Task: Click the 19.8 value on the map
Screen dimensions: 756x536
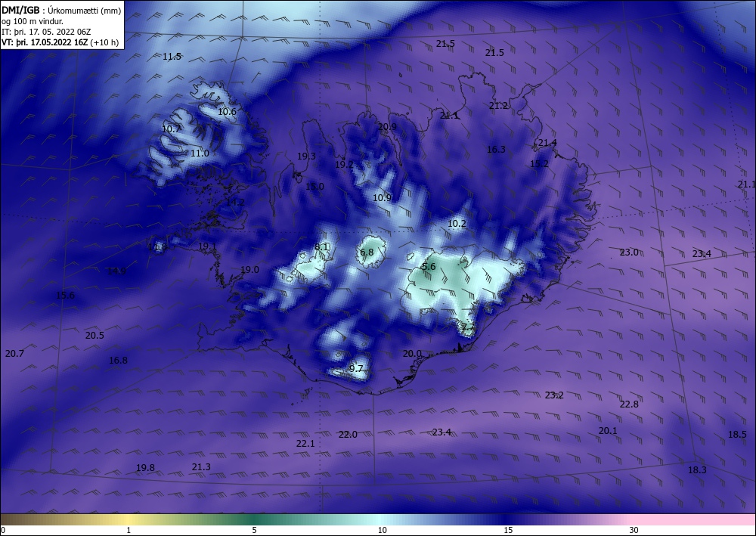Action: click(145, 468)
